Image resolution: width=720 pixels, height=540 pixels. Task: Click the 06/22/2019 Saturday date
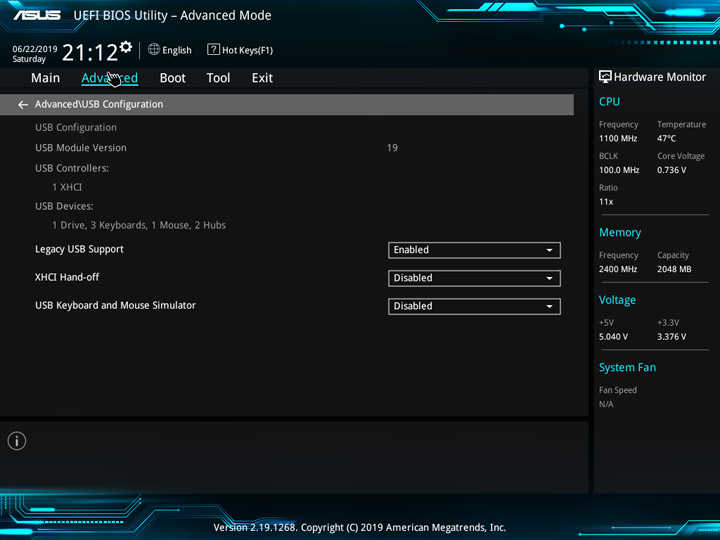34,54
